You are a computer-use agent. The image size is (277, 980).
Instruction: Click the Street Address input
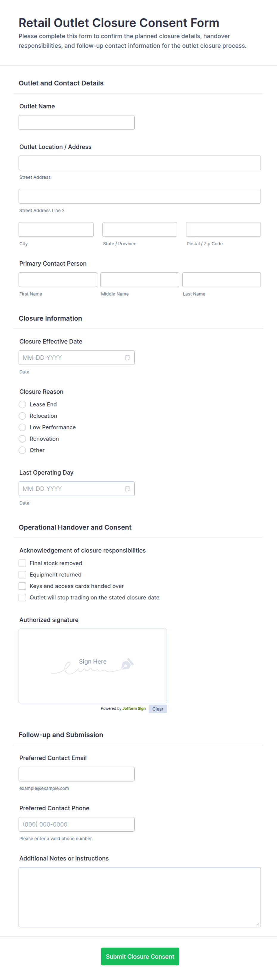[140, 163]
